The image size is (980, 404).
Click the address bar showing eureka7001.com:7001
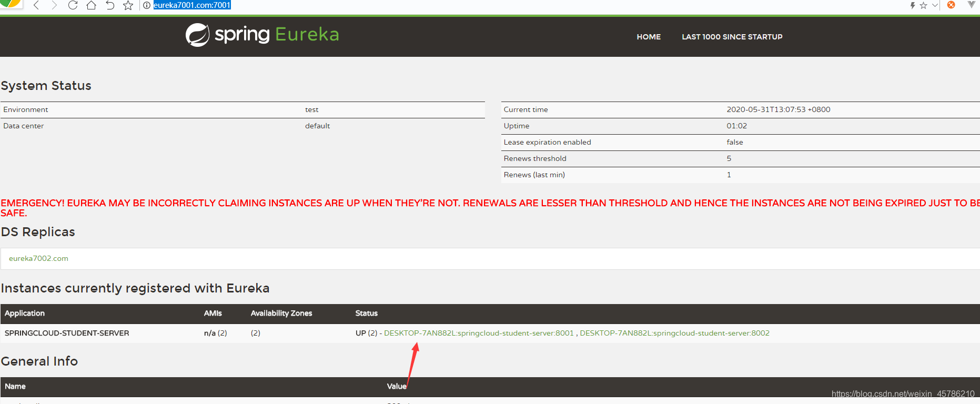[x=192, y=5]
